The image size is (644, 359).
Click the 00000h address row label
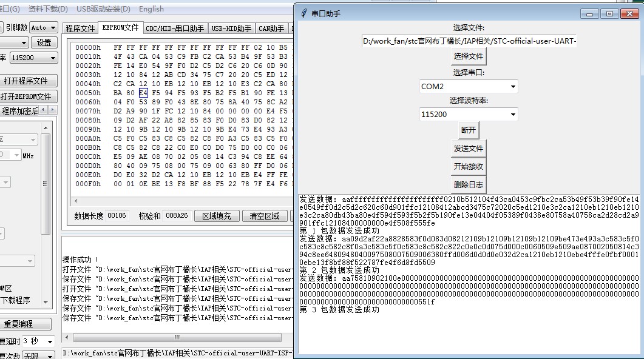(x=88, y=47)
